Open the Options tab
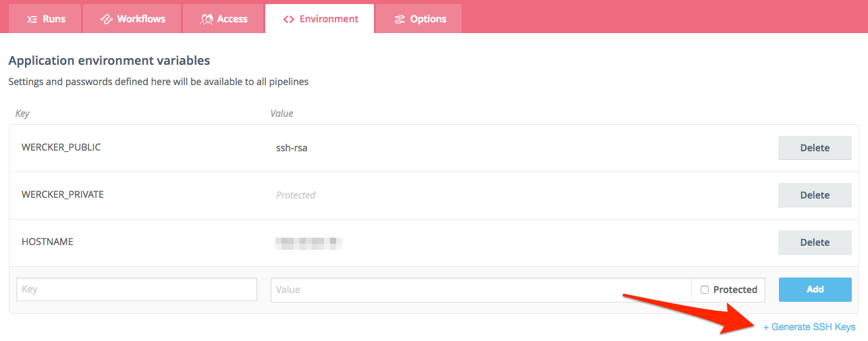This screenshot has height=341, width=868. coord(419,19)
